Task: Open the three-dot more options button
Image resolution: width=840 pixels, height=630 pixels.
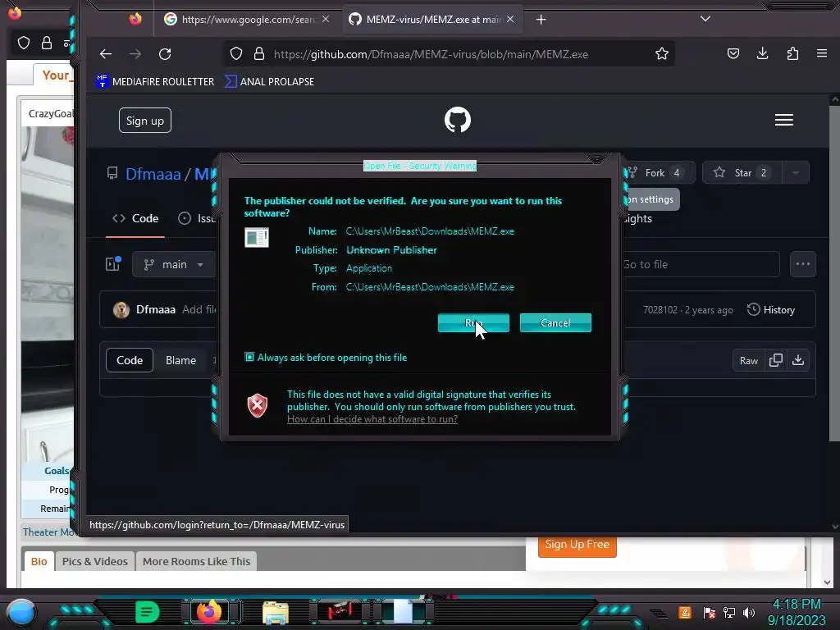Action: (802, 264)
